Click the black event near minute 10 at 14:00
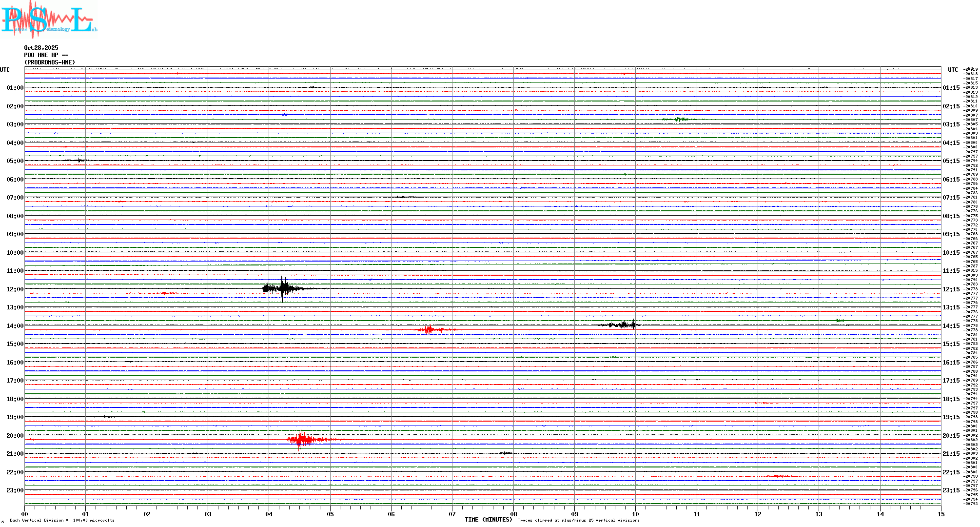Viewport: 980px width, 527px height. (x=624, y=324)
